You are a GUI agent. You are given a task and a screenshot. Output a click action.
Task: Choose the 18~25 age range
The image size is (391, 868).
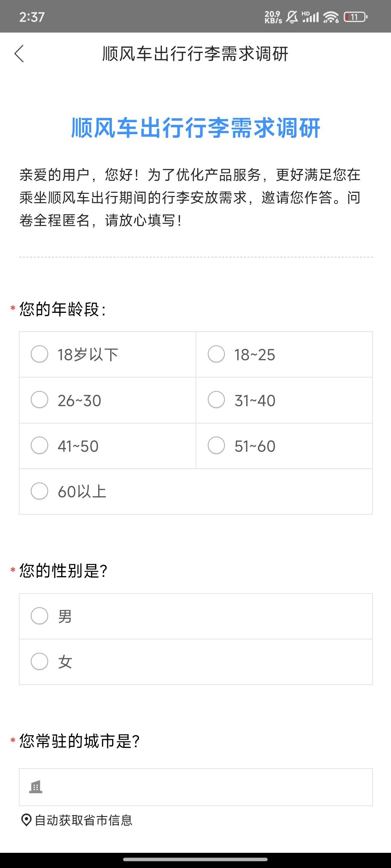[x=284, y=354]
